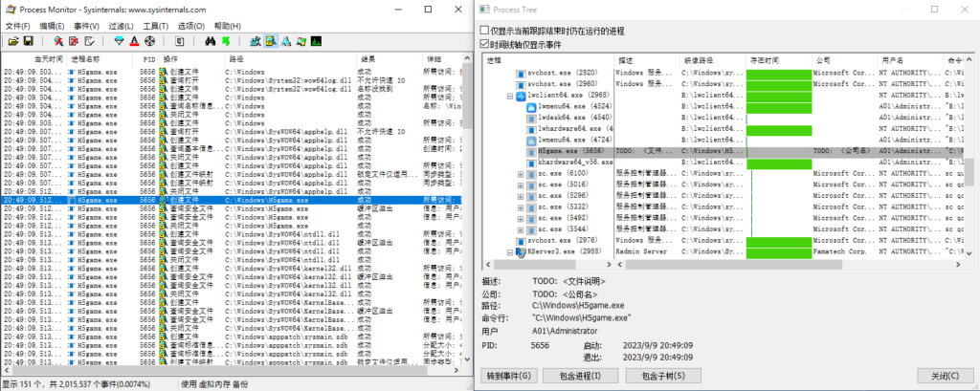Screen dimensions: 980x391
Task: Click the green lifetime bar of RServer3.exe
Action: [x=779, y=251]
